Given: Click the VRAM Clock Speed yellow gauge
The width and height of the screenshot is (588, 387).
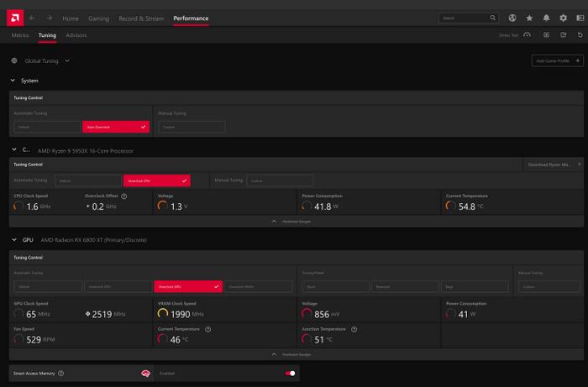Looking at the screenshot, I should coord(163,314).
